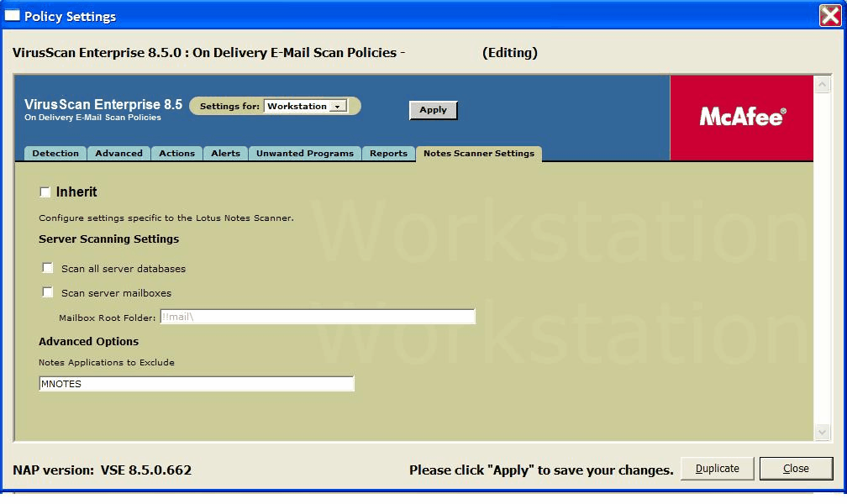Open the Advanced tab
847x504 pixels.
(x=118, y=153)
